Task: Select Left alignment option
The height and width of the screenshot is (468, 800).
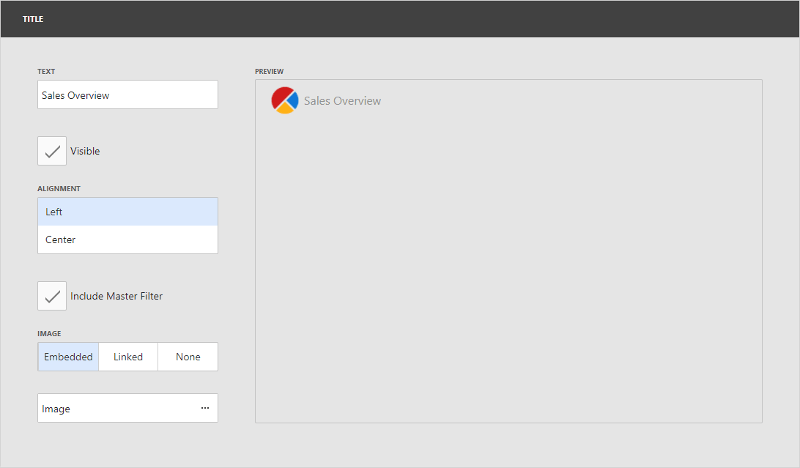Action: click(127, 212)
